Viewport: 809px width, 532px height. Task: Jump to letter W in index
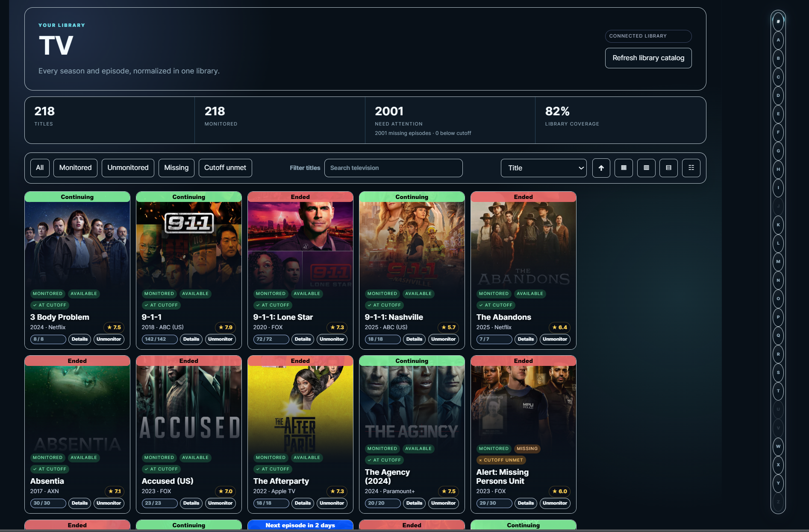click(x=778, y=446)
